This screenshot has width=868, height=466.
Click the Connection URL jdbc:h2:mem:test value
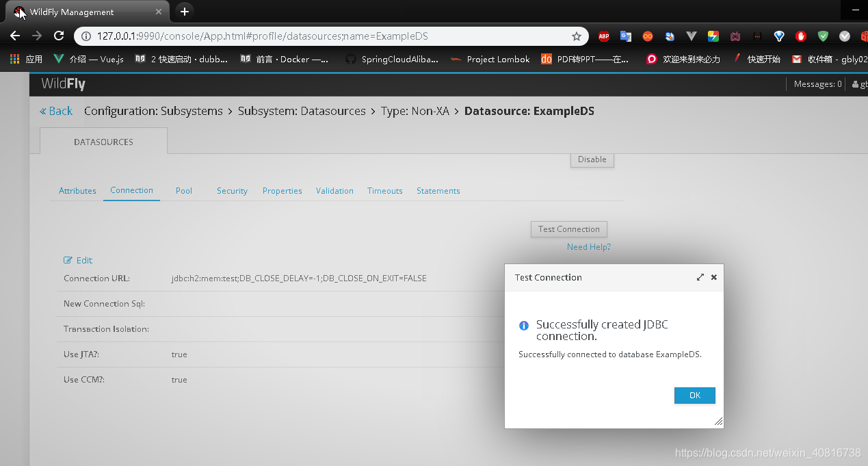pos(299,279)
